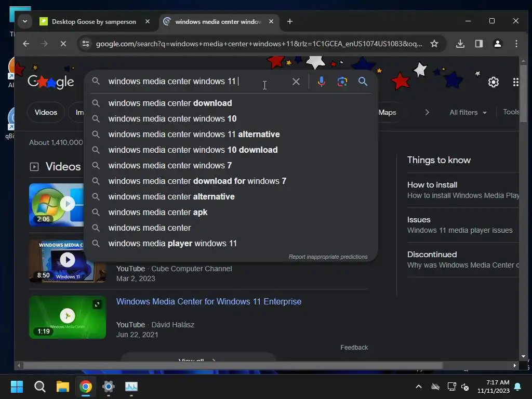532x399 pixels.
Task: Open Windows Start menu
Action: pyautogui.click(x=17, y=387)
